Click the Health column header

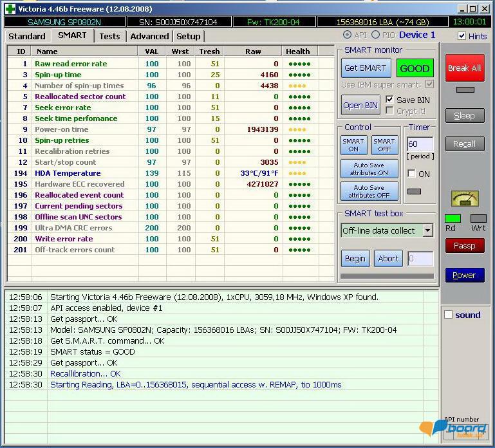[297, 51]
